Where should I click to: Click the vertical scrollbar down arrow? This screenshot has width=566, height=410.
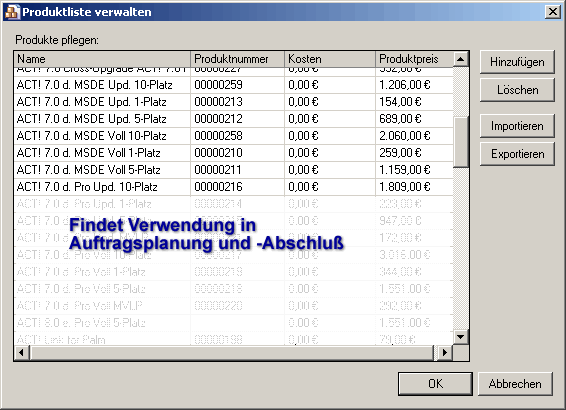tap(461, 337)
